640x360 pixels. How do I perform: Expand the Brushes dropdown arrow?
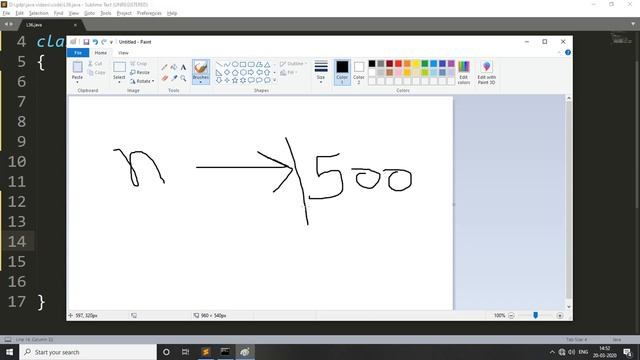click(x=201, y=82)
